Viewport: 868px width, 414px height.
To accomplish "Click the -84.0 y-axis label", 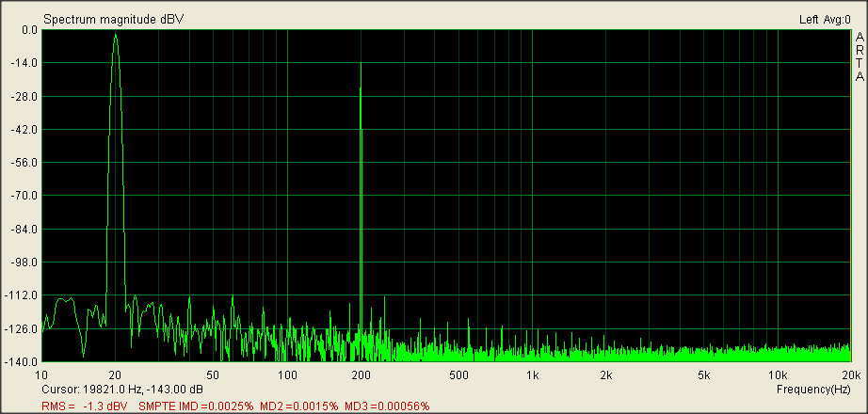I will [25, 230].
